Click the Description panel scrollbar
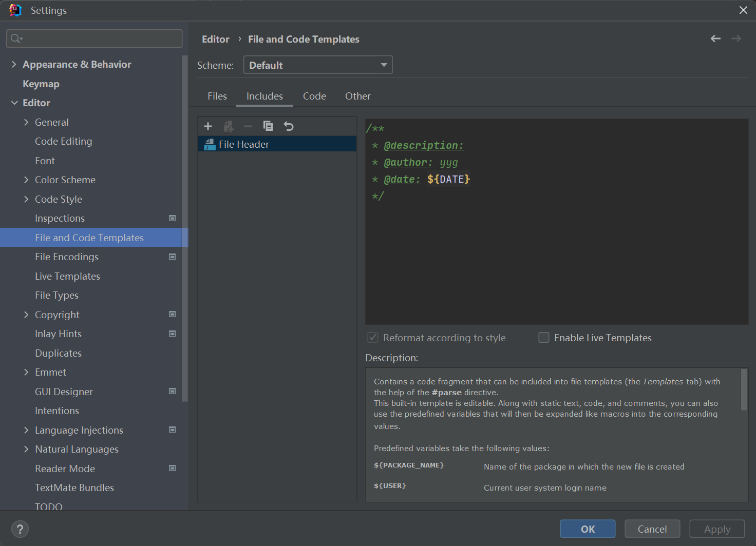The width and height of the screenshot is (756, 546). 744,389
